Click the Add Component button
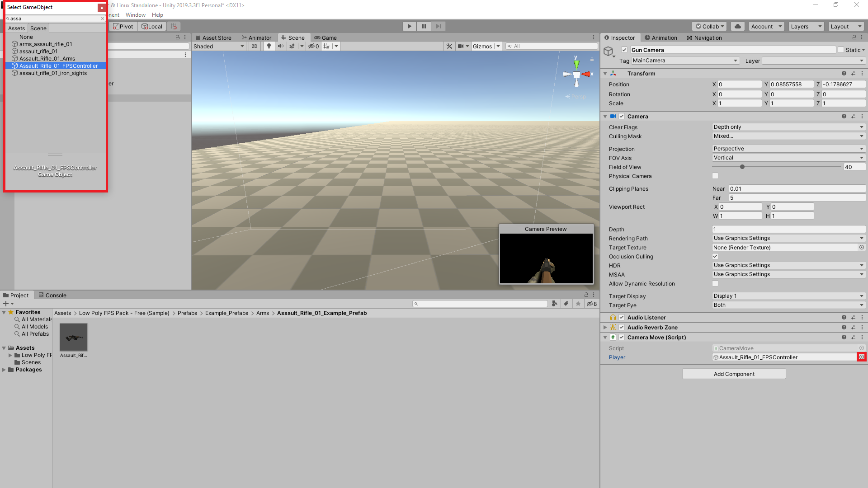868x488 pixels. [734, 374]
